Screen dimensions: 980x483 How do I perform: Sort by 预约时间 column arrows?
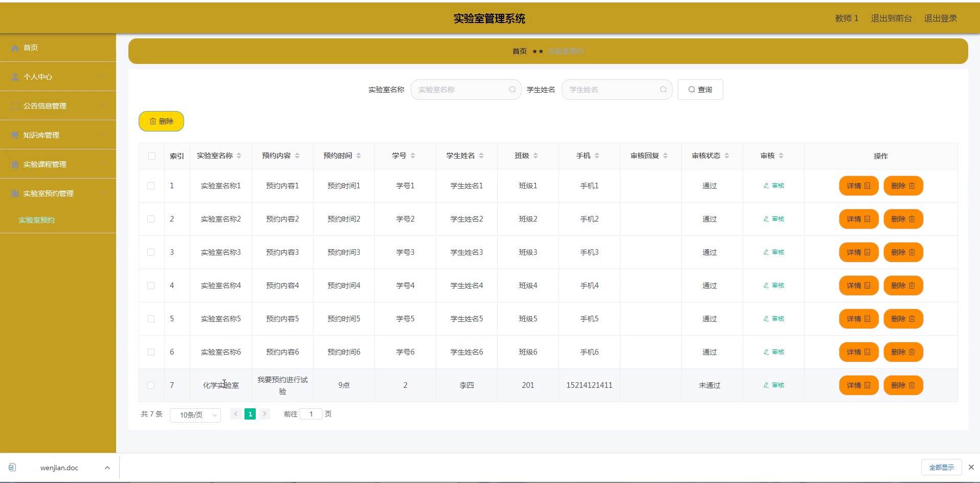point(359,156)
